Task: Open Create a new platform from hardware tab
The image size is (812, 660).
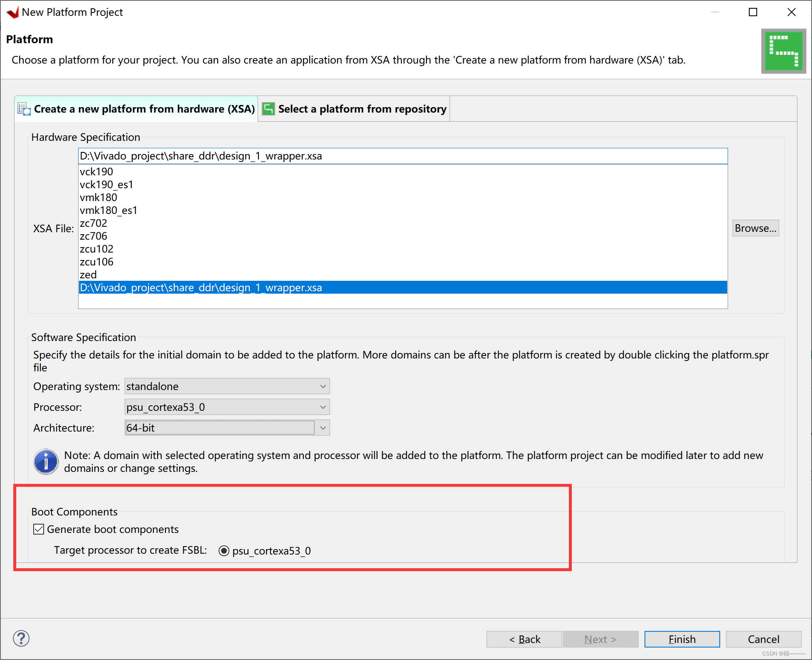Action: [x=144, y=109]
